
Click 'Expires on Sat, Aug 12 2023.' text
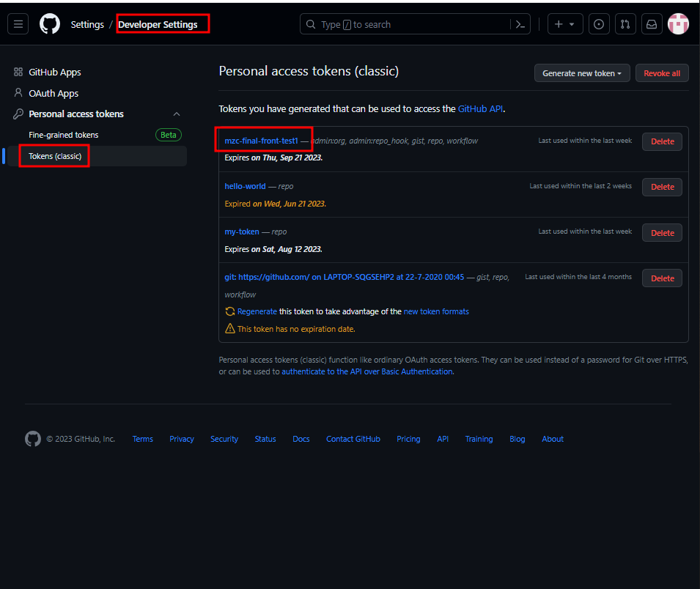click(x=273, y=249)
